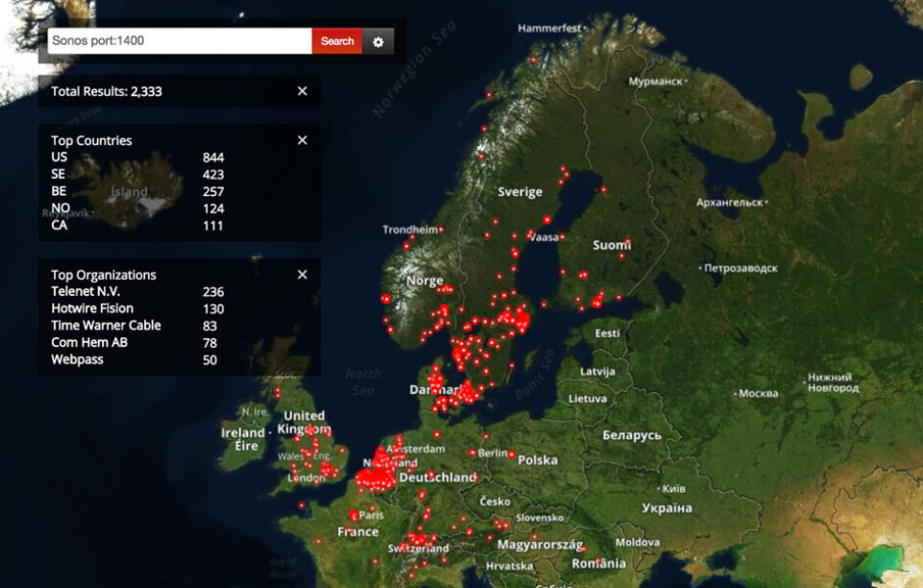Click the Latvija map label
Screen dimensions: 923x588
coord(597,372)
